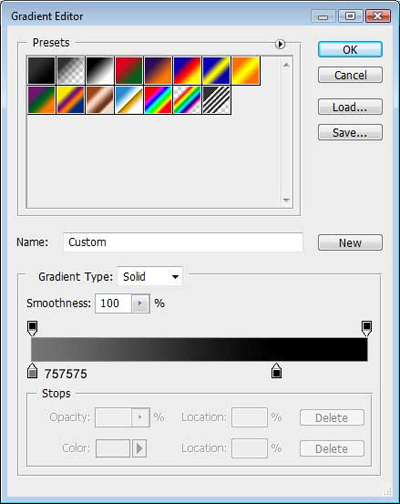
Task: Open the Presets flyout menu arrow
Action: [x=280, y=44]
